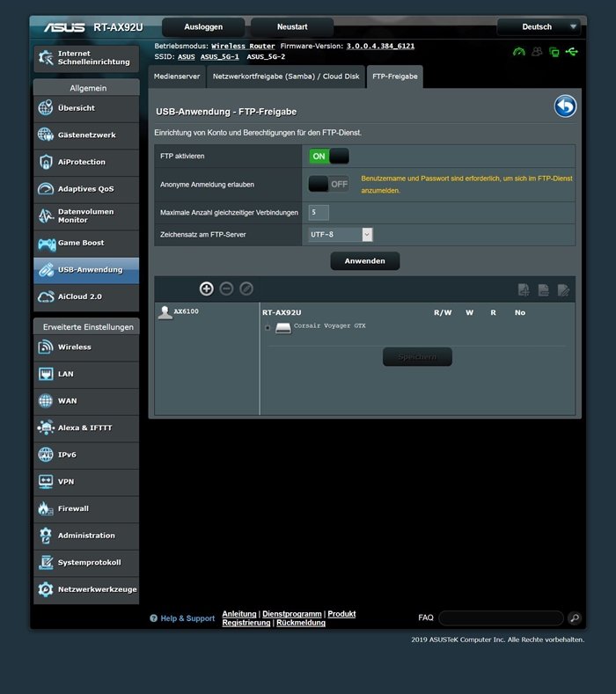Open AiCloud 2.0 page
This screenshot has height=694, width=616.
(x=86, y=297)
